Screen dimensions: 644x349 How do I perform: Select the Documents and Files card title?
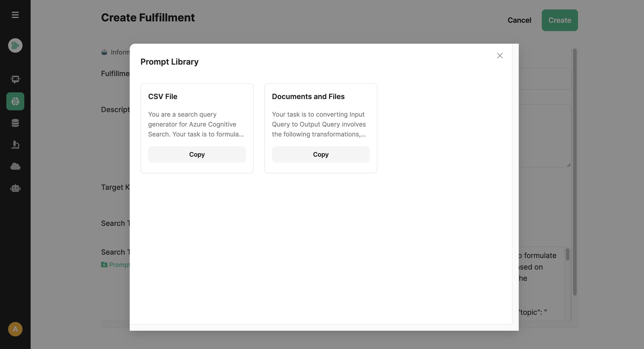point(308,97)
